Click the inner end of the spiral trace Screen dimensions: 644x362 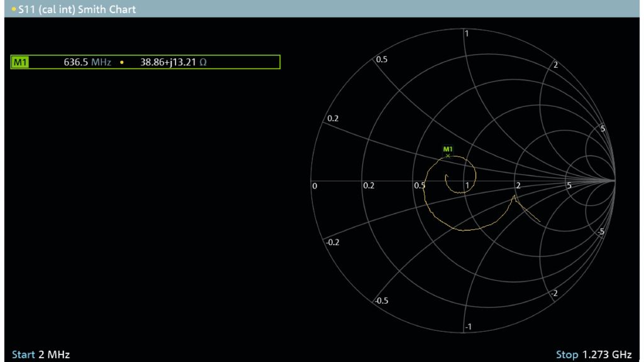(x=446, y=175)
